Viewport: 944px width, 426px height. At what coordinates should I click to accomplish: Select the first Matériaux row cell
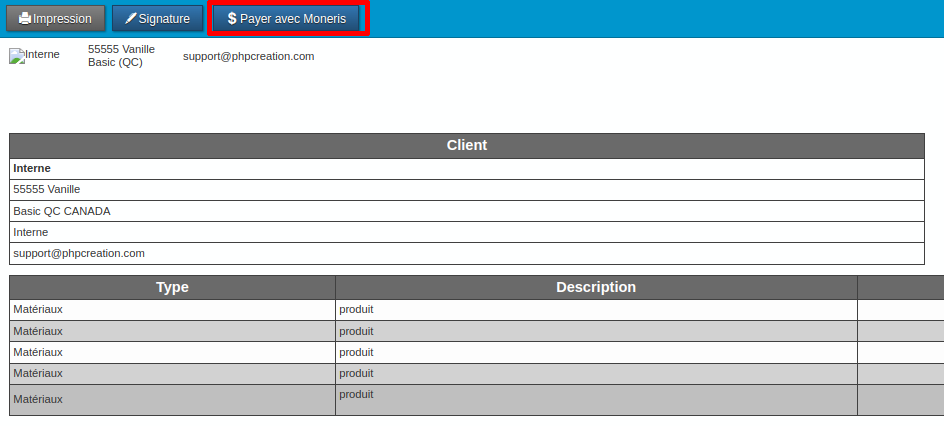[38, 309]
